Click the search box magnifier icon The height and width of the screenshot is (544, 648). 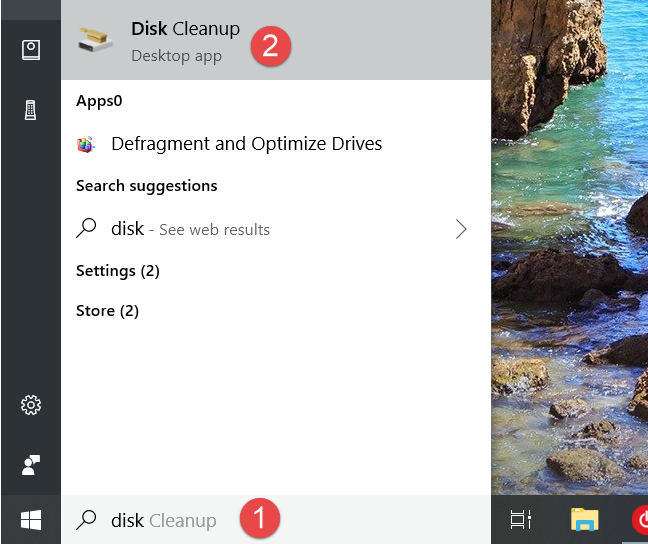click(86, 520)
